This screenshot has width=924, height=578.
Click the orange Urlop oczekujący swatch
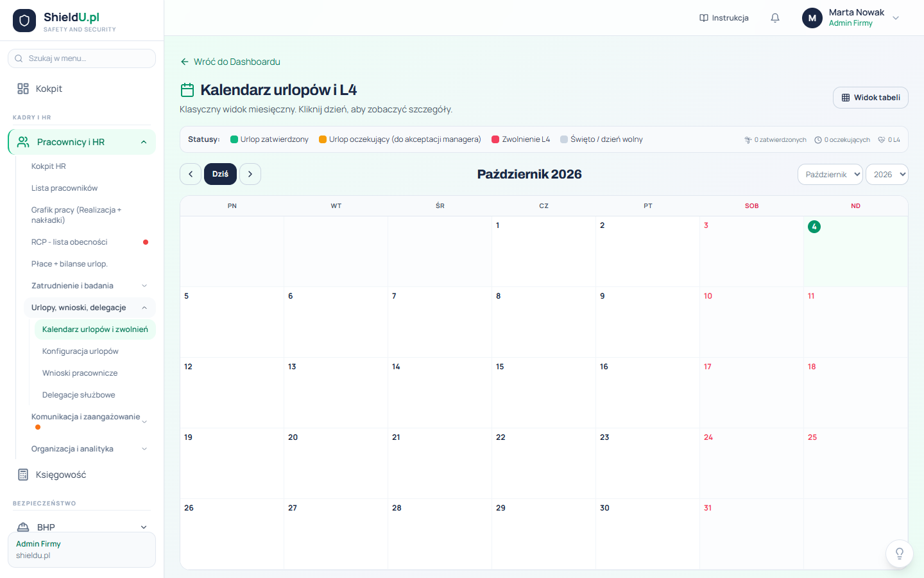pos(323,139)
